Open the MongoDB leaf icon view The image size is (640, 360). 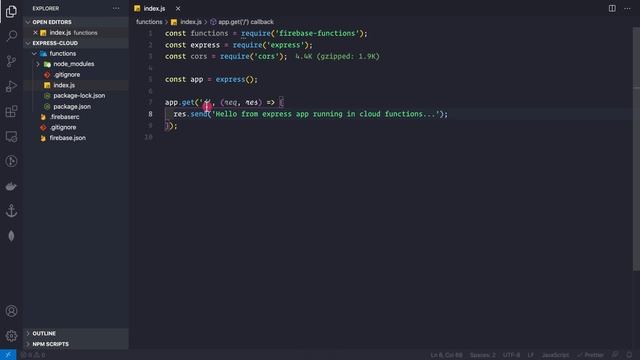(11, 236)
